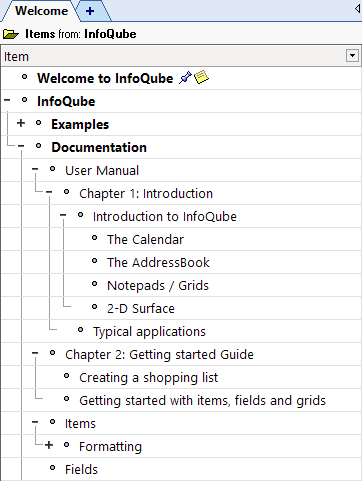The width and height of the screenshot is (362, 481).
Task: Expand the Formatting node
Action: 49,445
